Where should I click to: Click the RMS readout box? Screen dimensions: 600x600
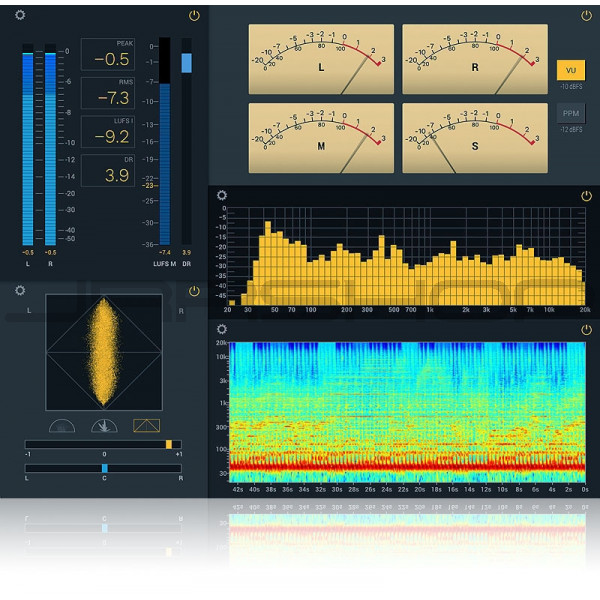coord(107,94)
